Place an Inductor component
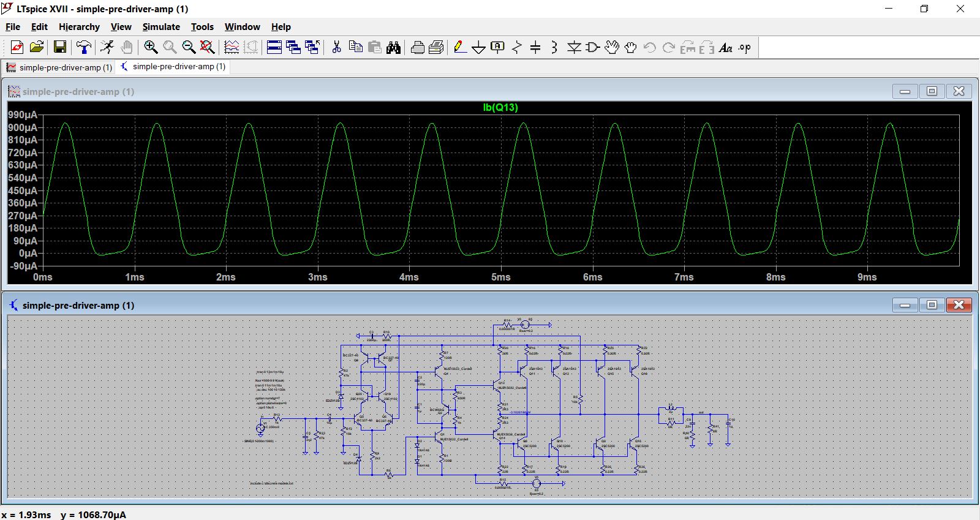This screenshot has height=520, width=980. point(554,47)
